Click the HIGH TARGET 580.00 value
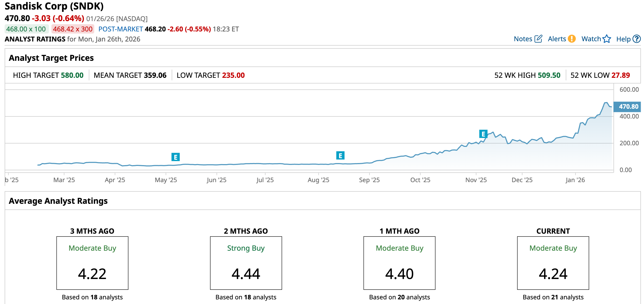This screenshot has width=644, height=304. click(72, 75)
